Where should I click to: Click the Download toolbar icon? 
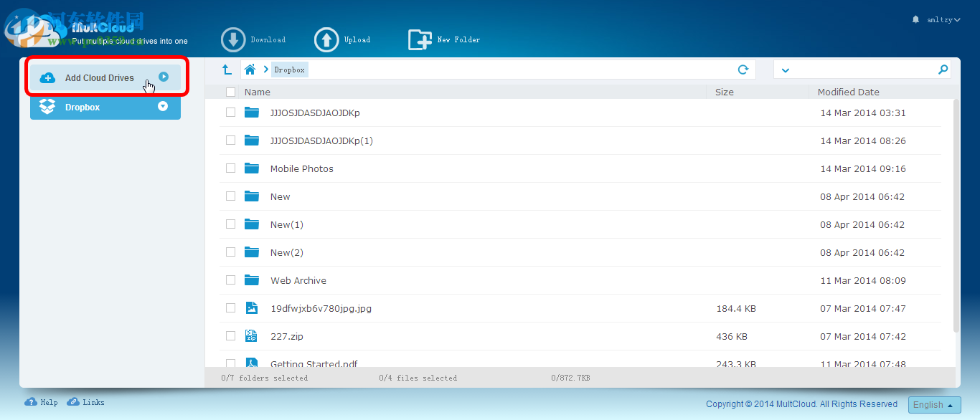tap(232, 39)
